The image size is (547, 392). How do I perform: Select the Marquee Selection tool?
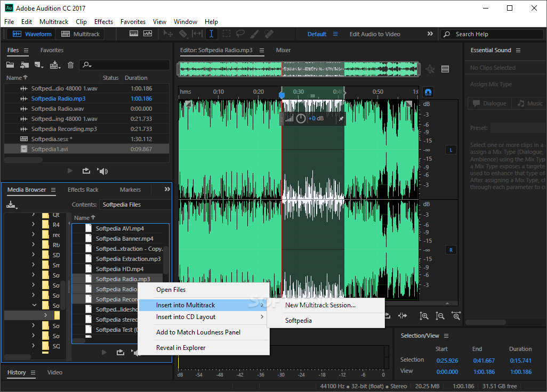pyautogui.click(x=227, y=34)
